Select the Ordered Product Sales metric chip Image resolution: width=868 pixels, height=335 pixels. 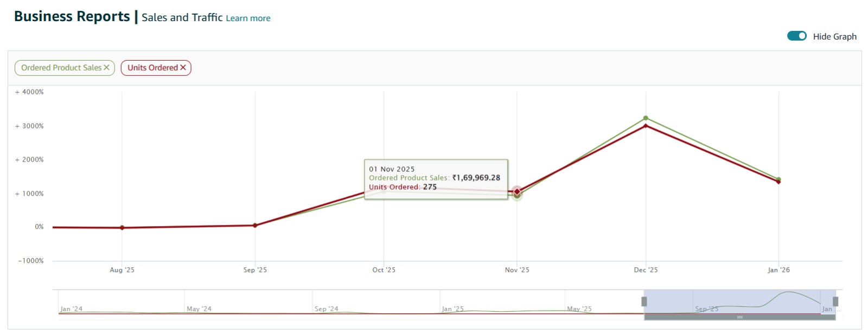point(65,68)
